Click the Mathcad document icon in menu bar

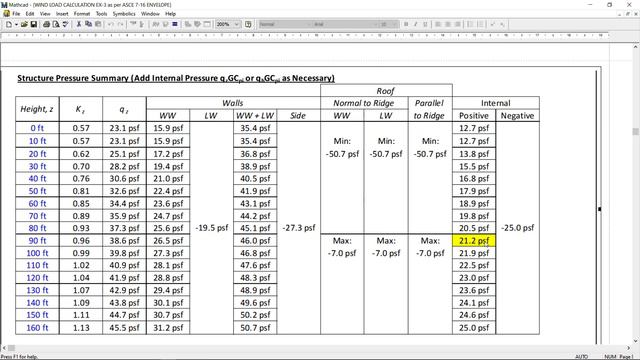click(x=6, y=13)
